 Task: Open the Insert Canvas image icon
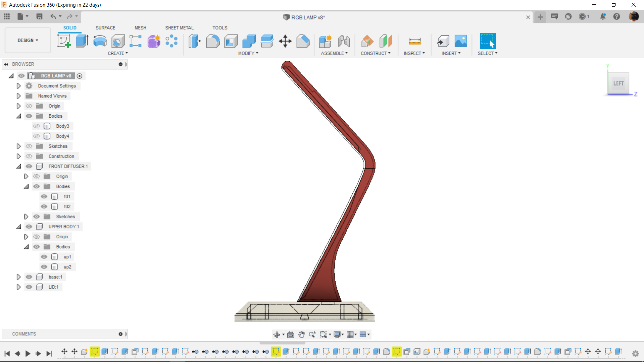460,41
